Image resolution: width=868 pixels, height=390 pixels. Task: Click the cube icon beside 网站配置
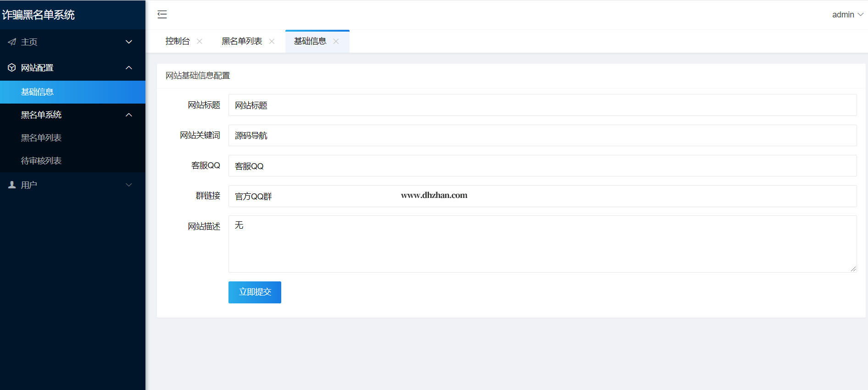12,68
